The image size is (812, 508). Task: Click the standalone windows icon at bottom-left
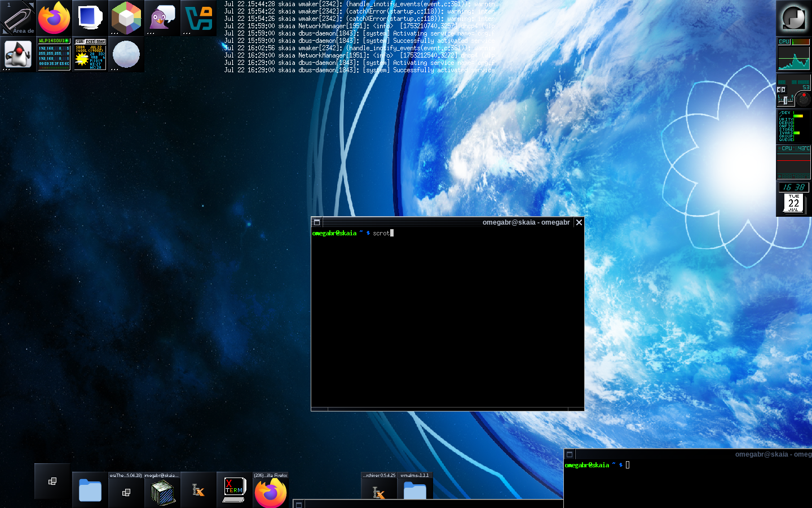coord(52,481)
